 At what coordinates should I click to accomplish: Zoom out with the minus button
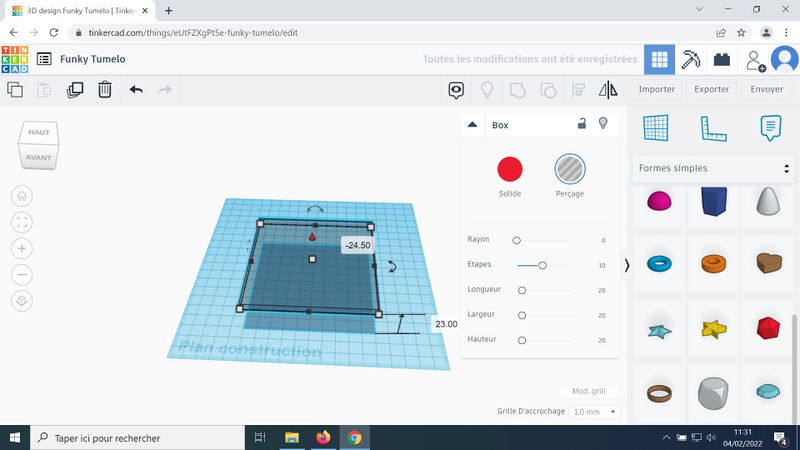click(22, 274)
